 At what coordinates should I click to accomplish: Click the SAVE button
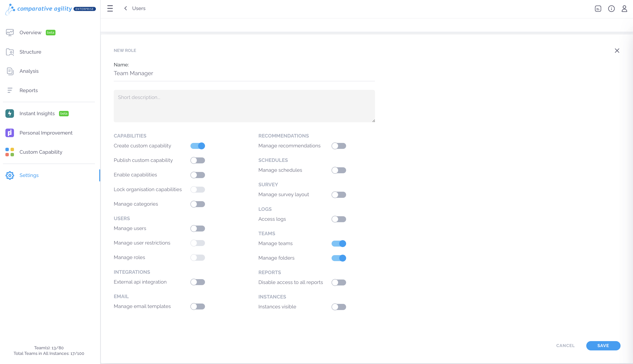[603, 346]
